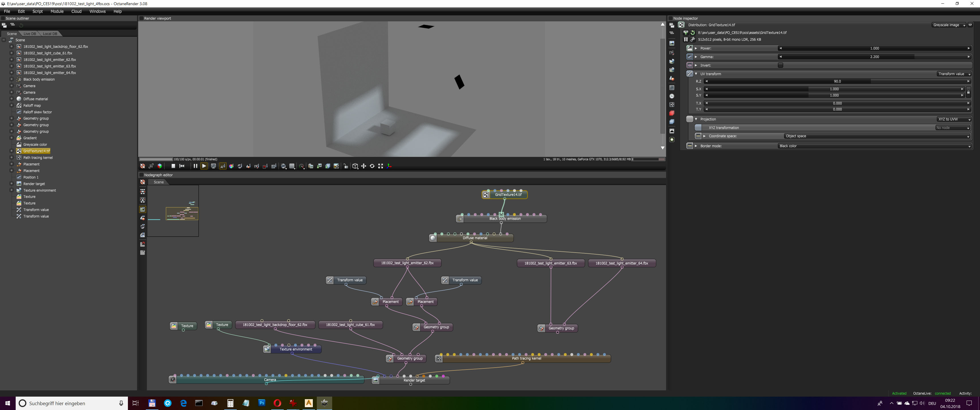Open the Border mode dropdown
The height and width of the screenshot is (410, 980).
coord(874,146)
